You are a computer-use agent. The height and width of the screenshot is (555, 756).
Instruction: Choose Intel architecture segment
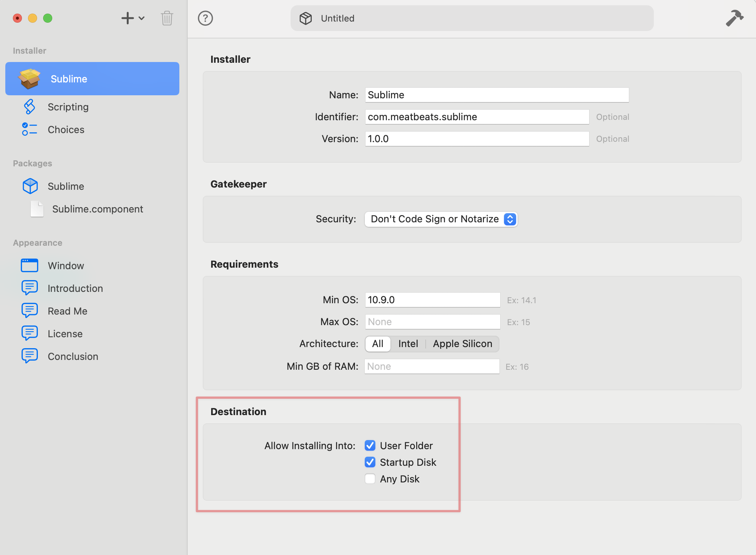pyautogui.click(x=408, y=344)
